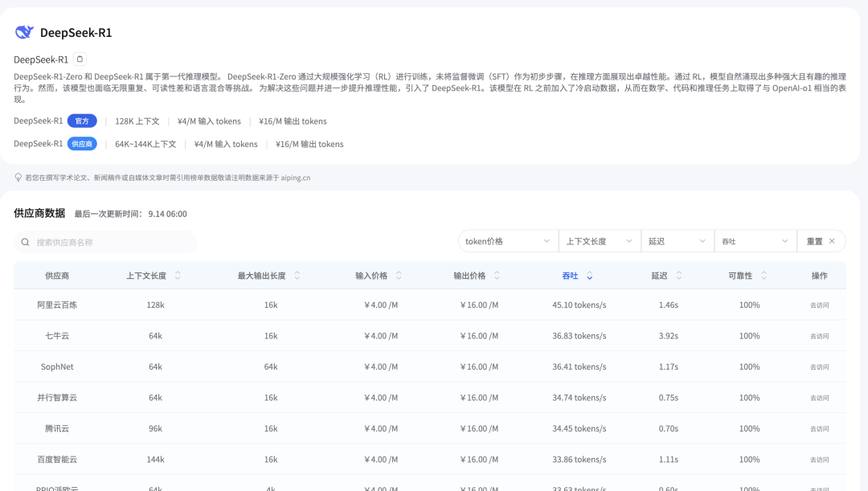Click the 128K 上下文 official spec
Viewport: 868px width, 491px height.
pos(137,121)
